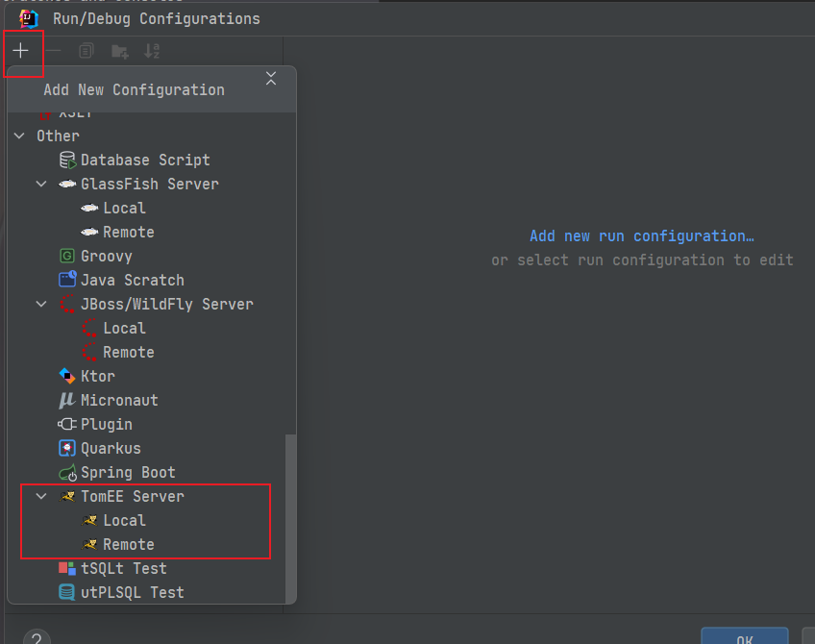Screen dimensions: 815x644
Task: Click the GlassFish Server fish icon
Action: (67, 184)
